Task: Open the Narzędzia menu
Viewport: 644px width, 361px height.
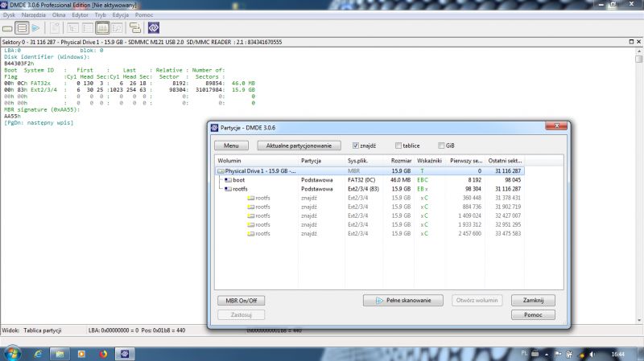Action: (34, 14)
